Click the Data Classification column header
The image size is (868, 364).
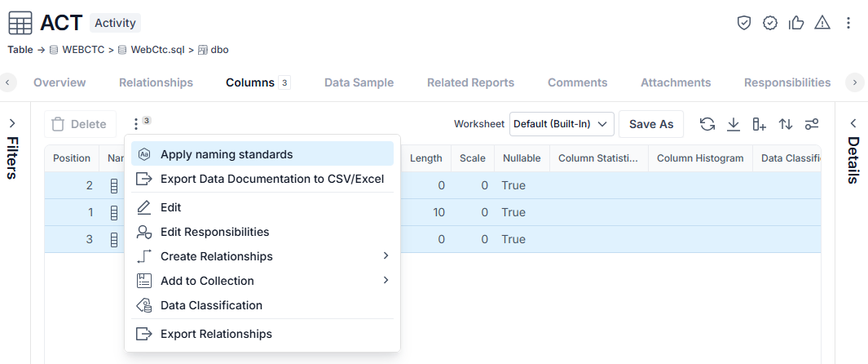click(786, 158)
